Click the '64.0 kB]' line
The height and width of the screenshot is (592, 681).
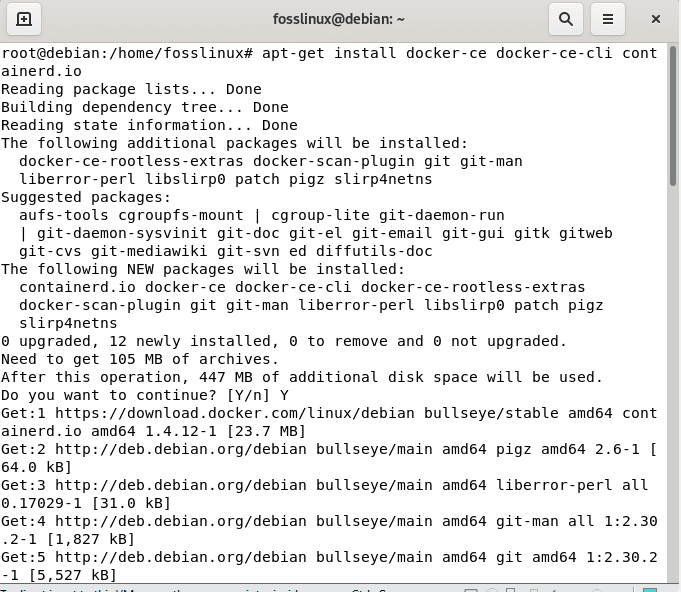[36, 467]
